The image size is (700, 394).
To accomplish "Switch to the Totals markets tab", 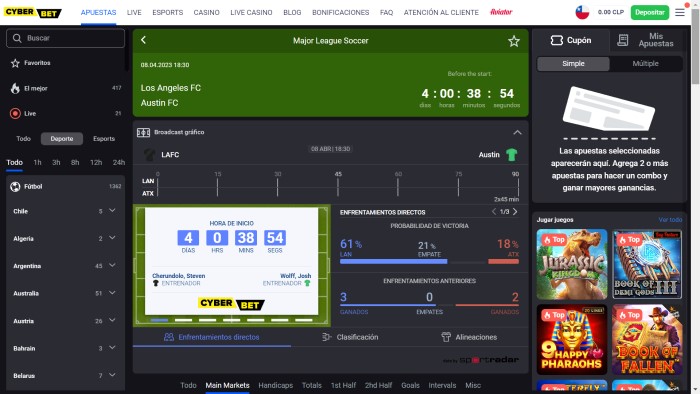I will point(312,385).
